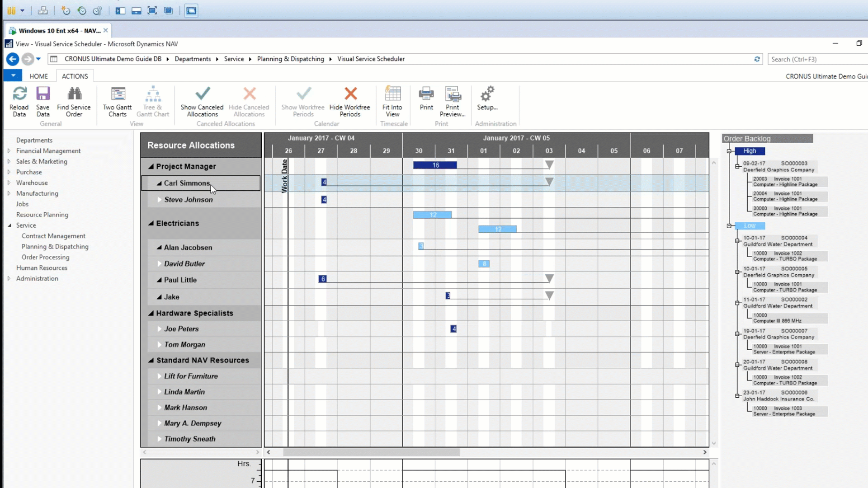The width and height of the screenshot is (868, 488).
Task: Select the High priority order backlog filter
Action: (x=750, y=151)
